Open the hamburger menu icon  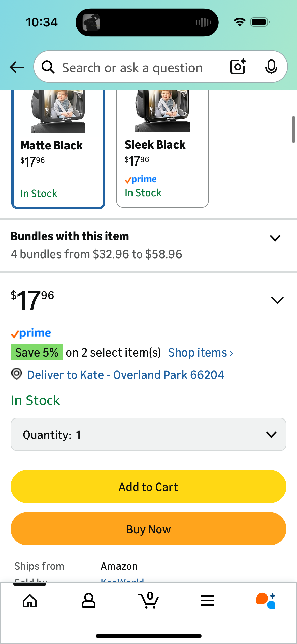[207, 601]
